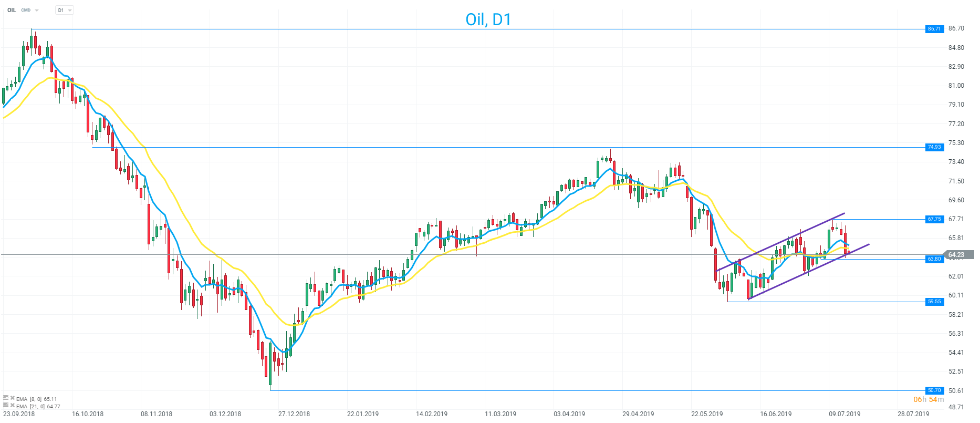This screenshot has width=980, height=423.
Task: Click the 11.03.2019 date label
Action: [x=501, y=414]
